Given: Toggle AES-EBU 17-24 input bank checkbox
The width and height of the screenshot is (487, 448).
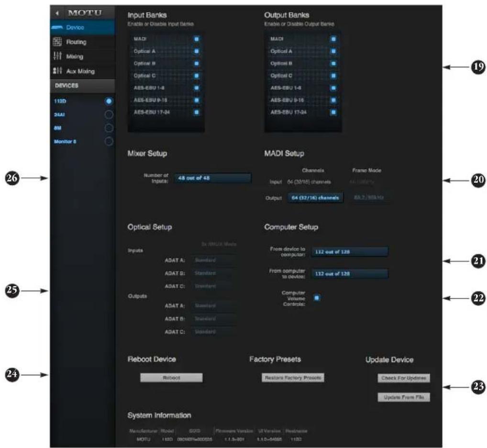Looking at the screenshot, I should point(196,112).
